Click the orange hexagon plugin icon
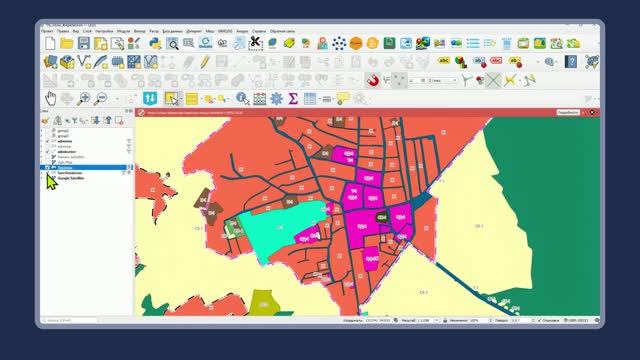Viewport: 640px width, 360px height. pos(356,43)
